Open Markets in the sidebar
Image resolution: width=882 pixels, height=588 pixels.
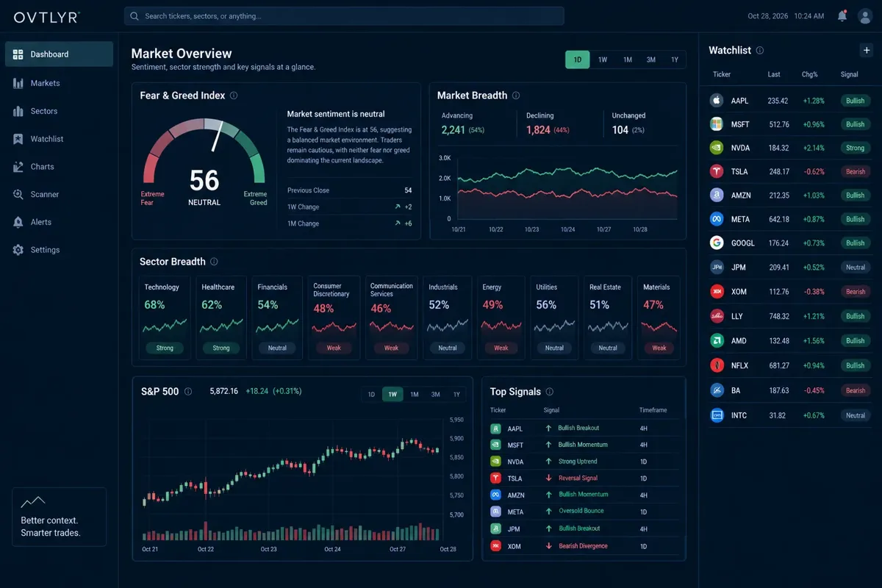pos(59,83)
